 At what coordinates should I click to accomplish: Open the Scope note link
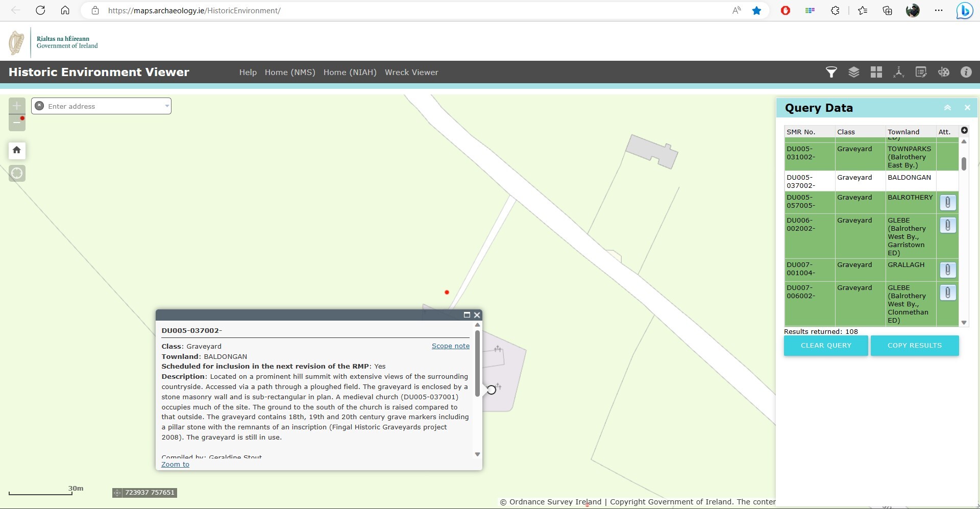[x=451, y=346]
